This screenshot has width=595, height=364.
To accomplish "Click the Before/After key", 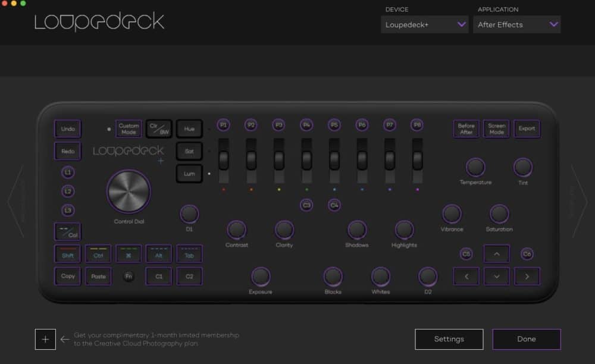I will [466, 129].
